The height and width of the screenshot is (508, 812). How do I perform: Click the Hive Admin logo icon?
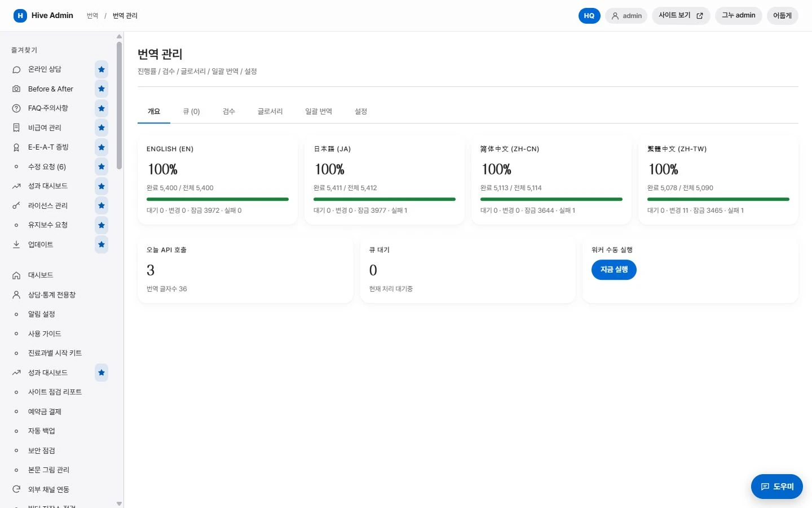click(x=20, y=16)
